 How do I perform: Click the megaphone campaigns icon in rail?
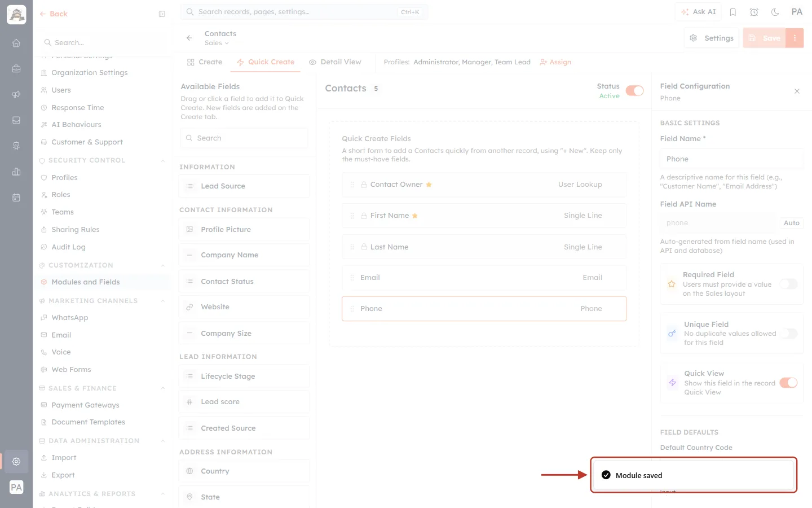pyautogui.click(x=16, y=94)
